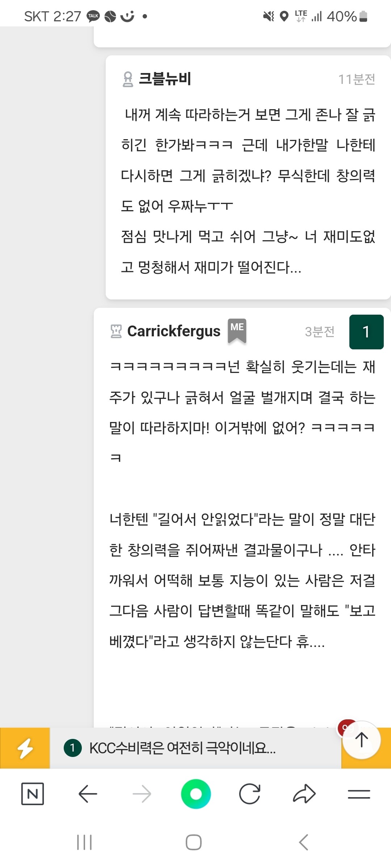This screenshot has height=868, width=391.
Task: Share the page using share arrow icon
Action: click(x=304, y=794)
